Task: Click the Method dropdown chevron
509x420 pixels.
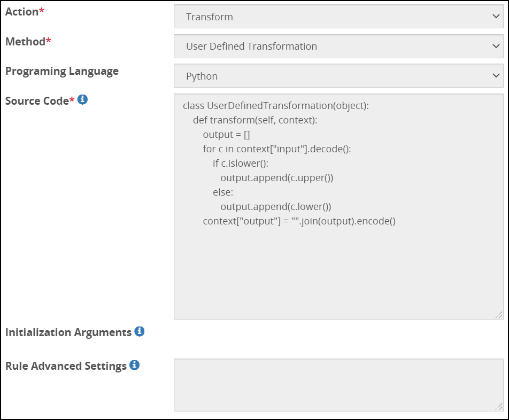Action: coord(497,46)
